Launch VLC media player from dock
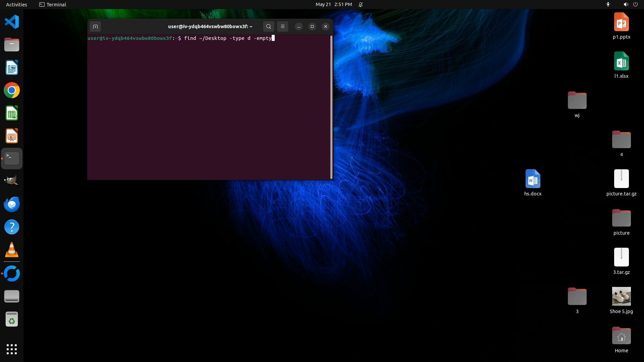 (12, 250)
